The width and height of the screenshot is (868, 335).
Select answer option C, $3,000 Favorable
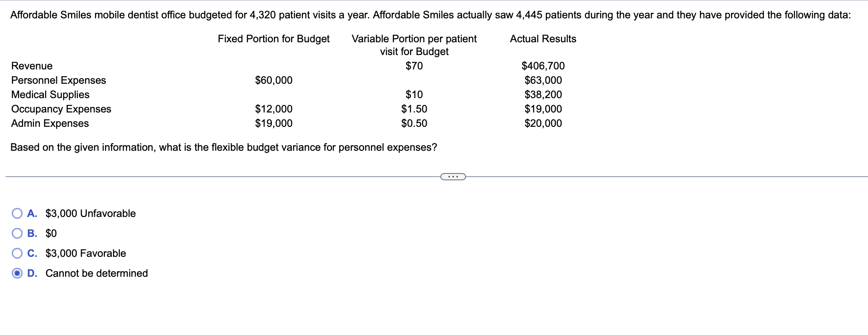point(17,253)
